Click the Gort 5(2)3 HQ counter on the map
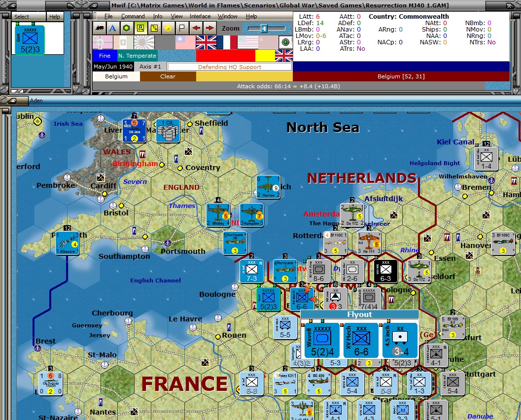Viewport: 521px width, 420px height. pos(268,299)
